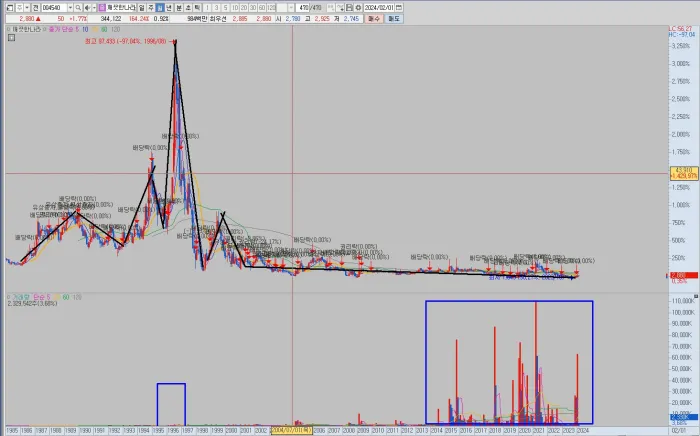Click the 2021 label on the time axis
The image size is (700, 436).
[x=539, y=430]
